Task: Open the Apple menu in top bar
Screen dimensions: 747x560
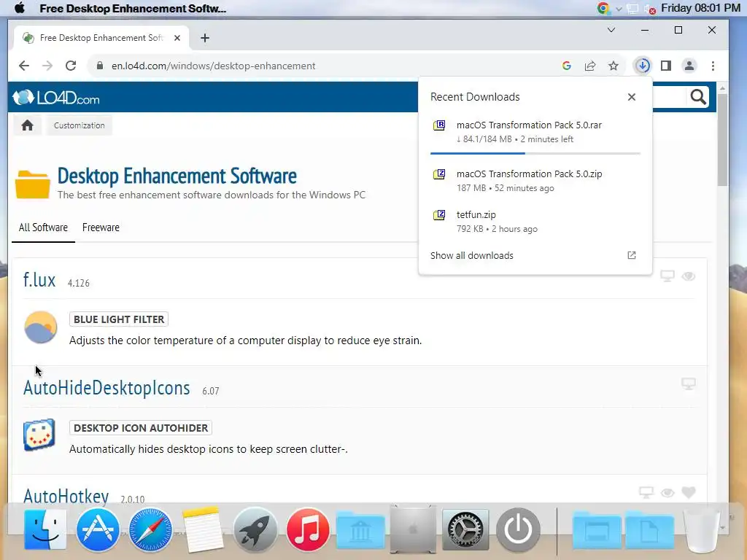Action: pos(20,8)
